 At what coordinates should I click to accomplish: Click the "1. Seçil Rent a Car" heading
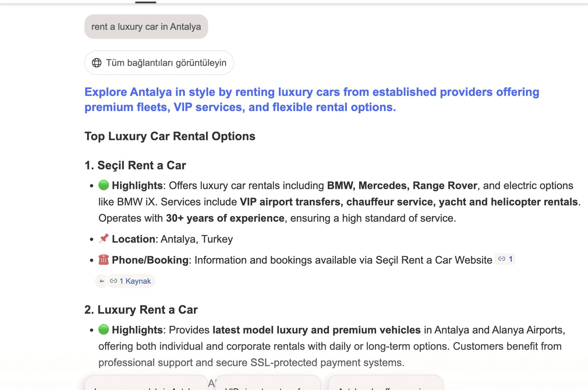(x=135, y=165)
